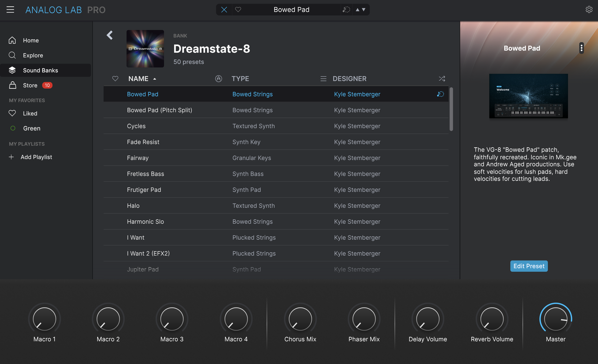Screen dimensions: 598x364
Task: Click the Arturia logo filter icon in header
Action: [x=218, y=79]
